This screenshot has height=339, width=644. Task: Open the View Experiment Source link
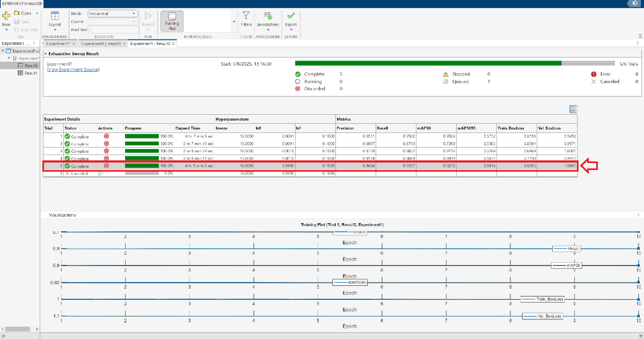pyautogui.click(x=73, y=70)
